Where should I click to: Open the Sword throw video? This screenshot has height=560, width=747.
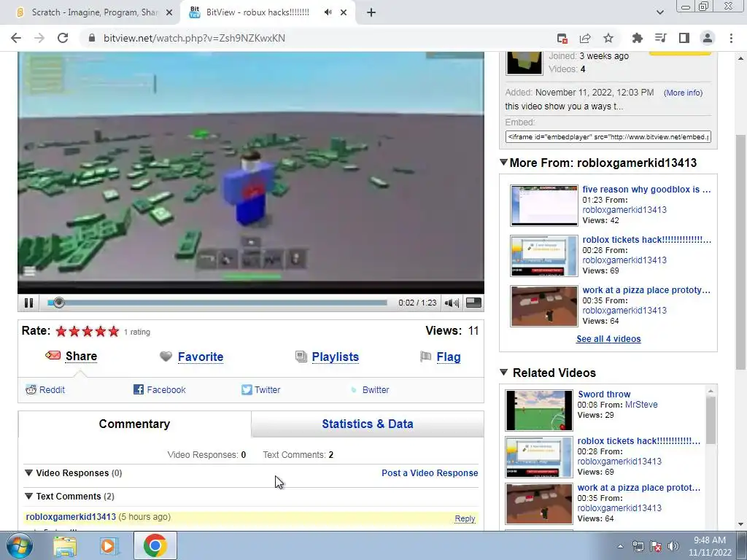point(604,394)
